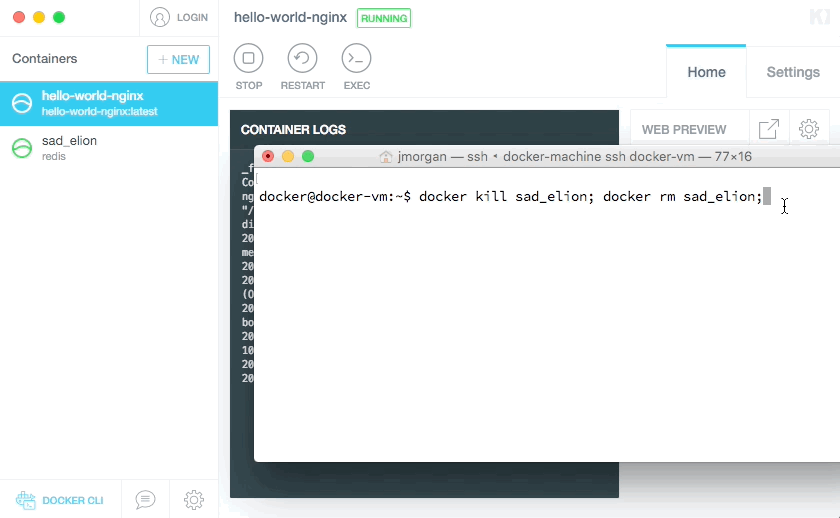Click the CONTAINER LOGS heading
This screenshot has width=840, height=518.
(293, 130)
